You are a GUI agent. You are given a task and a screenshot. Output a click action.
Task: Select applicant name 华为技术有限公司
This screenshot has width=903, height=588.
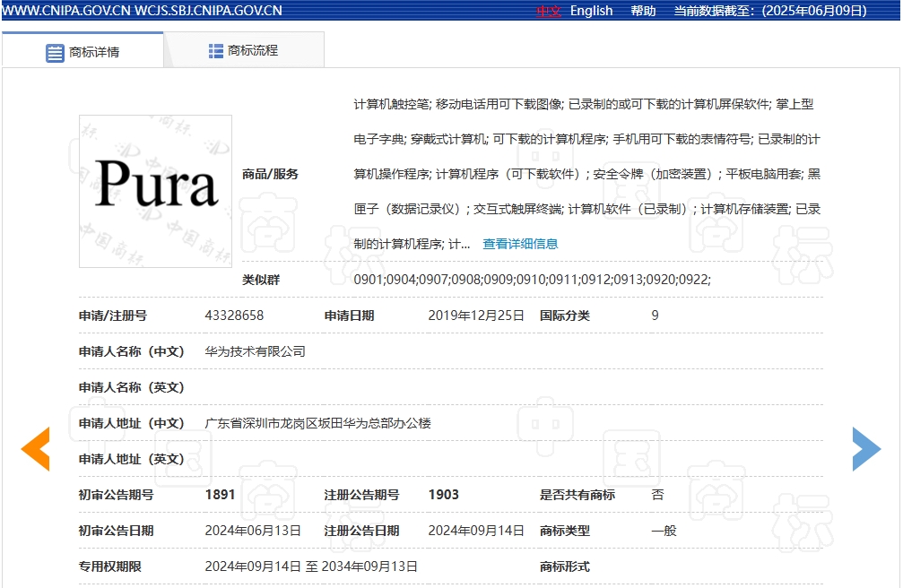[256, 351]
